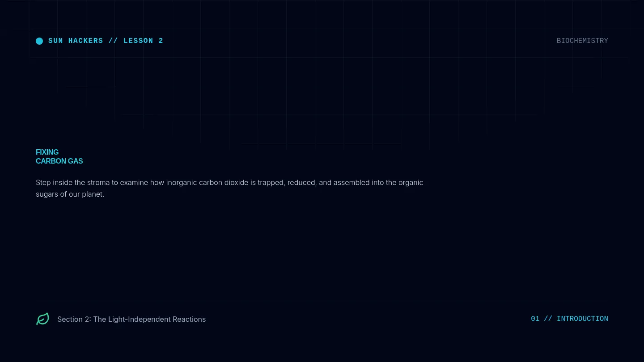The width and height of the screenshot is (644, 362).
Task: Click the '01' slide number
Action: point(535,319)
